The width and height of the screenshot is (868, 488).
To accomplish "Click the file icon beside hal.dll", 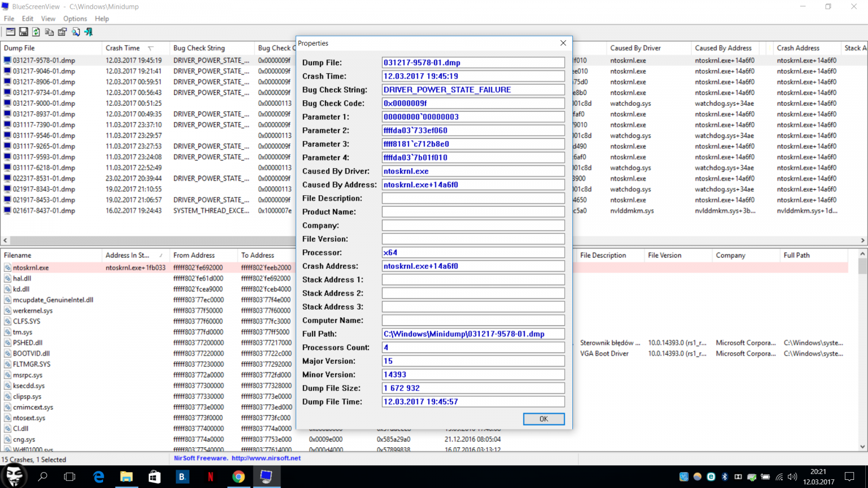I will tap(8, 278).
